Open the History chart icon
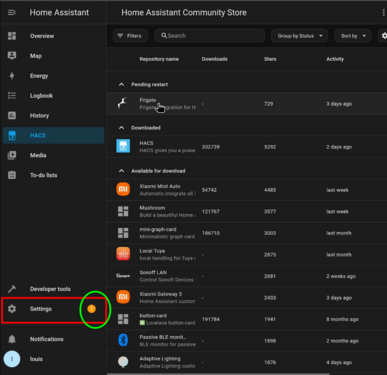The image size is (387, 375). point(12,116)
